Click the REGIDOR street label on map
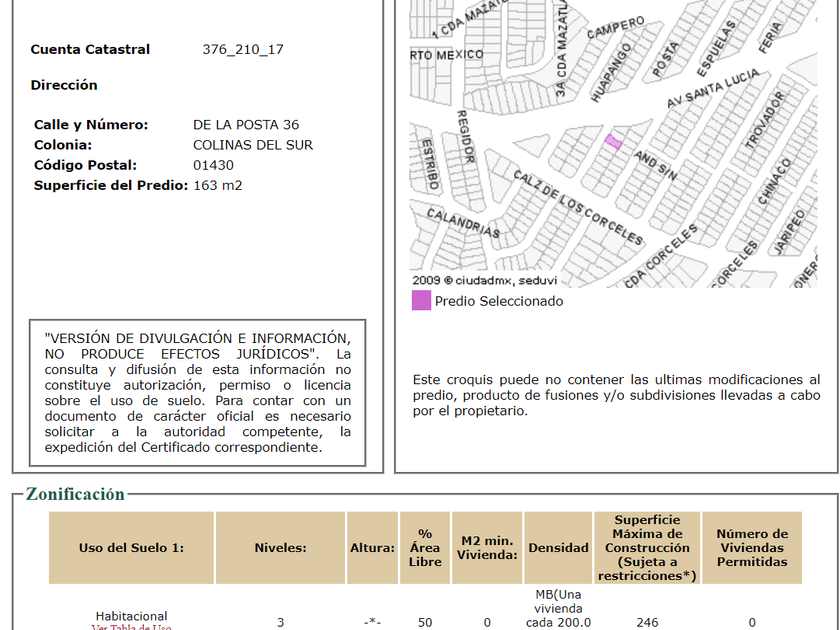840x630 pixels. coord(465,136)
